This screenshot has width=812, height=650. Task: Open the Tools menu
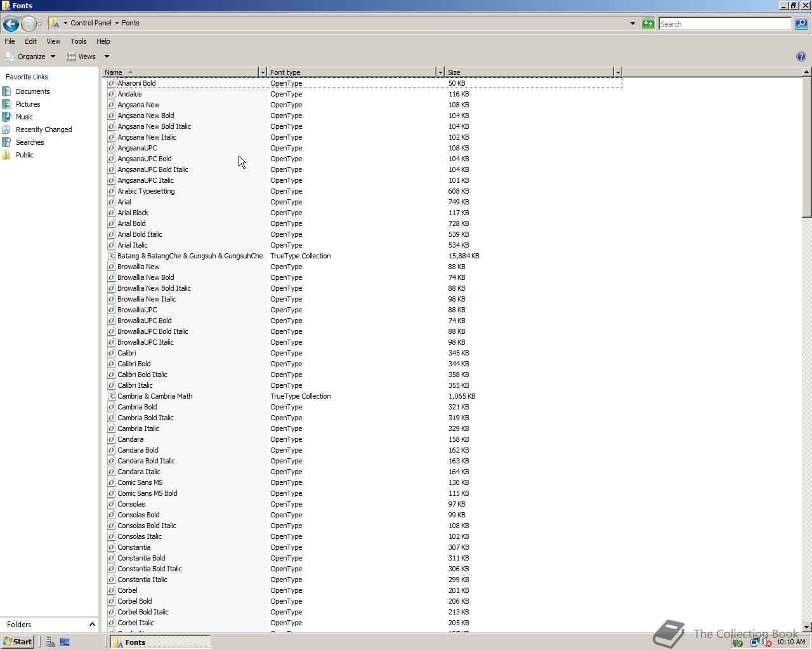coord(79,41)
